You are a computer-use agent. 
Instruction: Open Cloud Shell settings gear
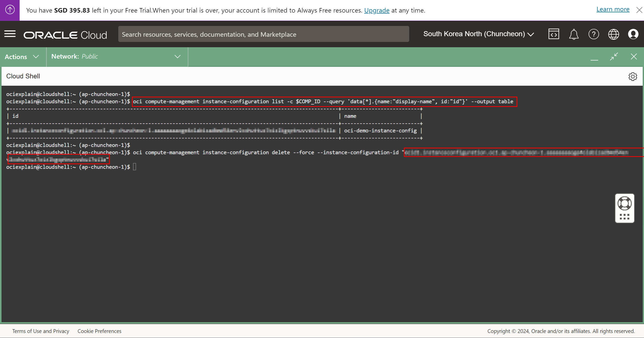[x=633, y=76]
